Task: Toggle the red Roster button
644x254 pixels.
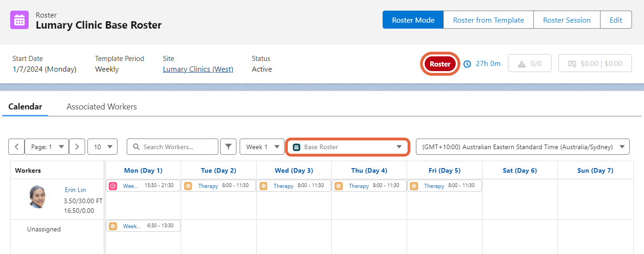Action: click(x=440, y=64)
